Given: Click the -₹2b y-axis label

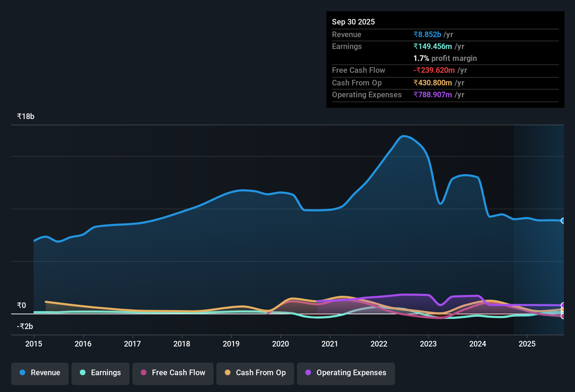Looking at the screenshot, I should point(25,327).
